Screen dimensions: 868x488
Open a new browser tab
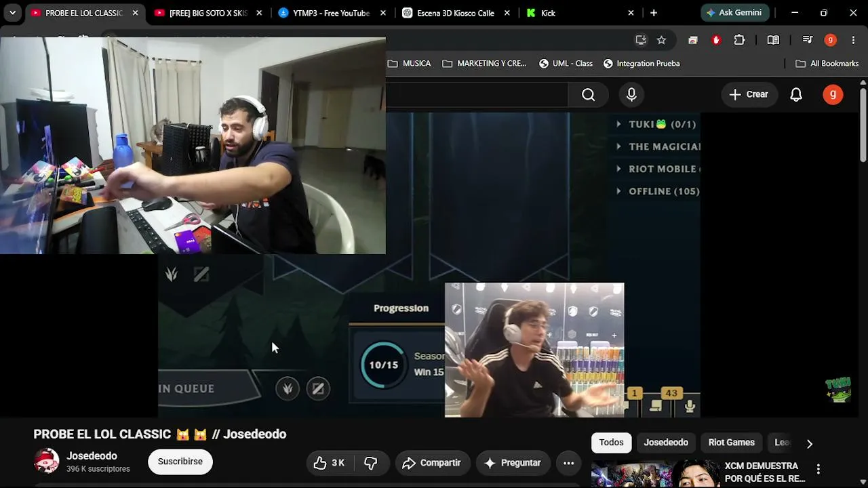653,13
